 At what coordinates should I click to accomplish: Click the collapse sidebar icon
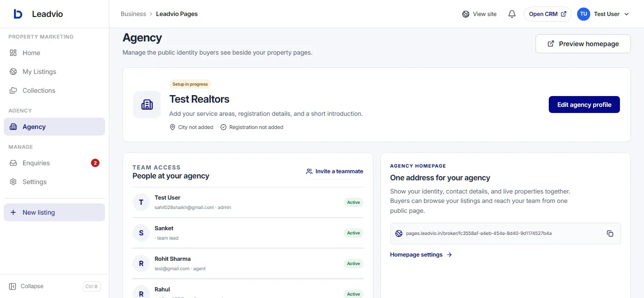(x=13, y=286)
